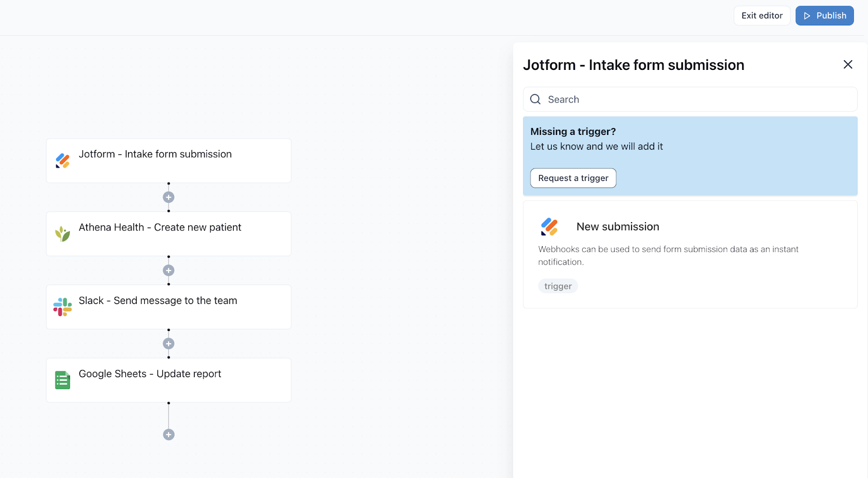Click the Jotform icon on New submission card

550,227
